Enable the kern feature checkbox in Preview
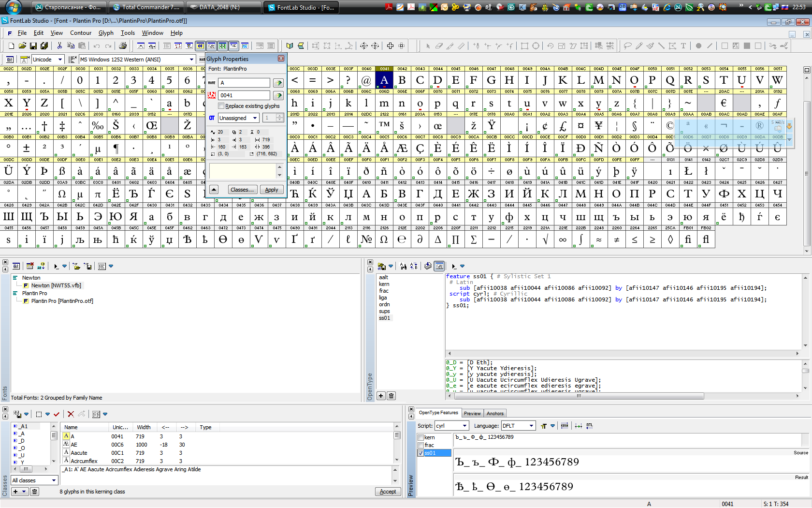This screenshot has width=812, height=508. (x=420, y=437)
